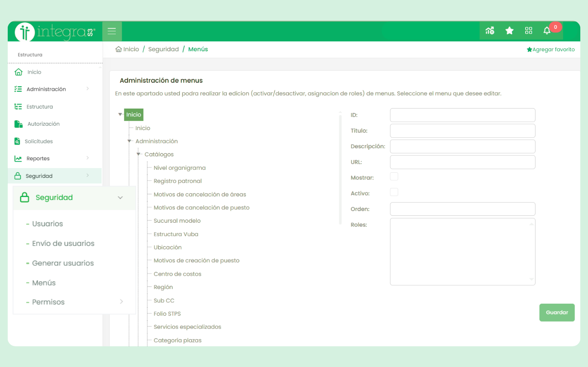588x367 pixels.
Task: Collapse the Seguridad submenu chevron
Action: point(121,198)
